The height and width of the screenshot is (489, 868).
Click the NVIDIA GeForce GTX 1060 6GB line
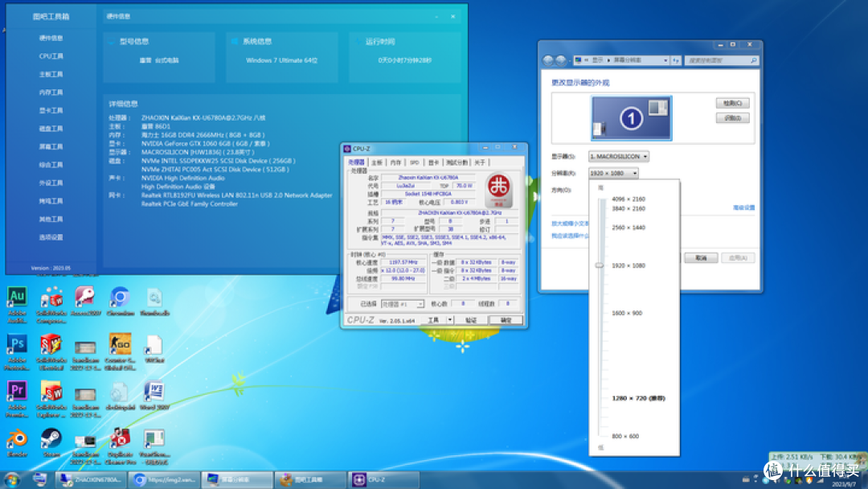(206, 144)
